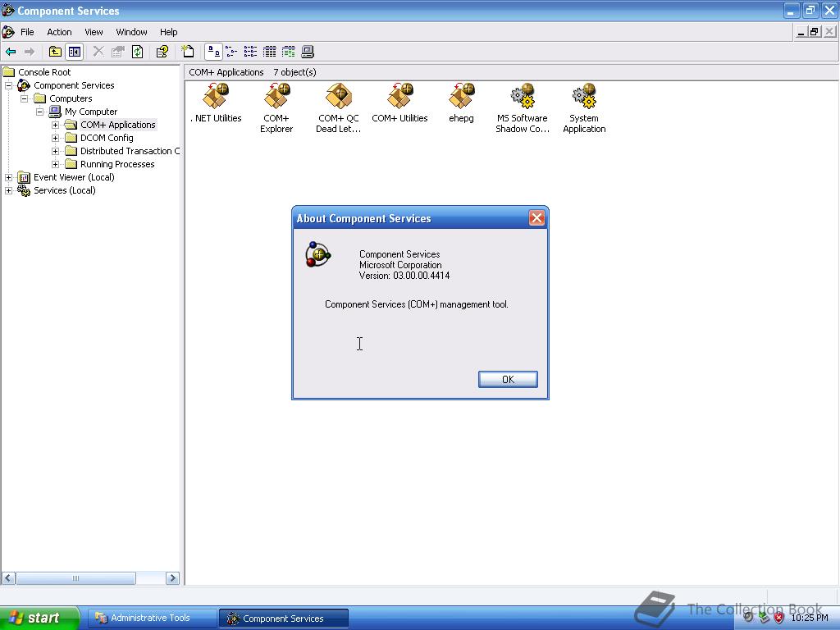Viewport: 840px width, 630px height.
Task: Go up one level with folder icon
Action: pyautogui.click(x=55, y=52)
